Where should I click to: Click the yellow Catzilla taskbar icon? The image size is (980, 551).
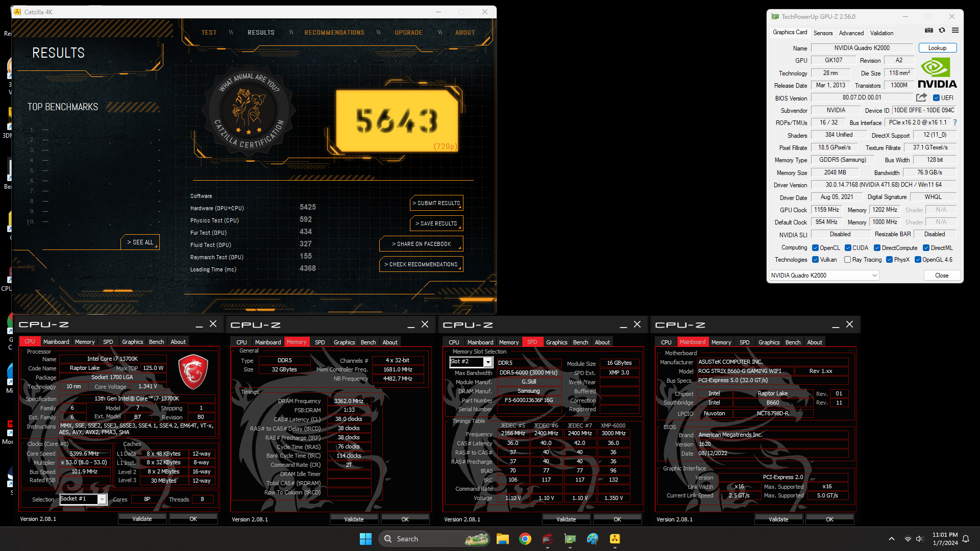(615, 539)
